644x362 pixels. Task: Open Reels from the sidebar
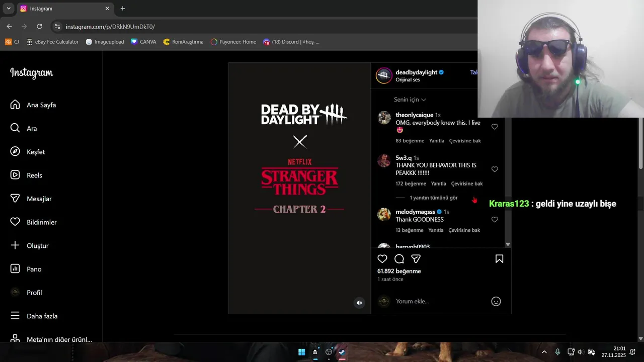coord(26,175)
